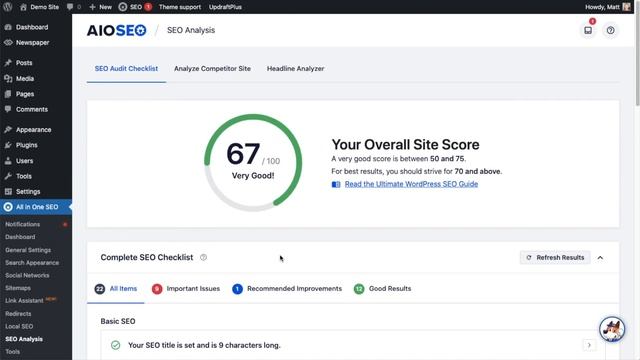
Task: Switch to SEO Audit Checklist tab
Action: (126, 69)
